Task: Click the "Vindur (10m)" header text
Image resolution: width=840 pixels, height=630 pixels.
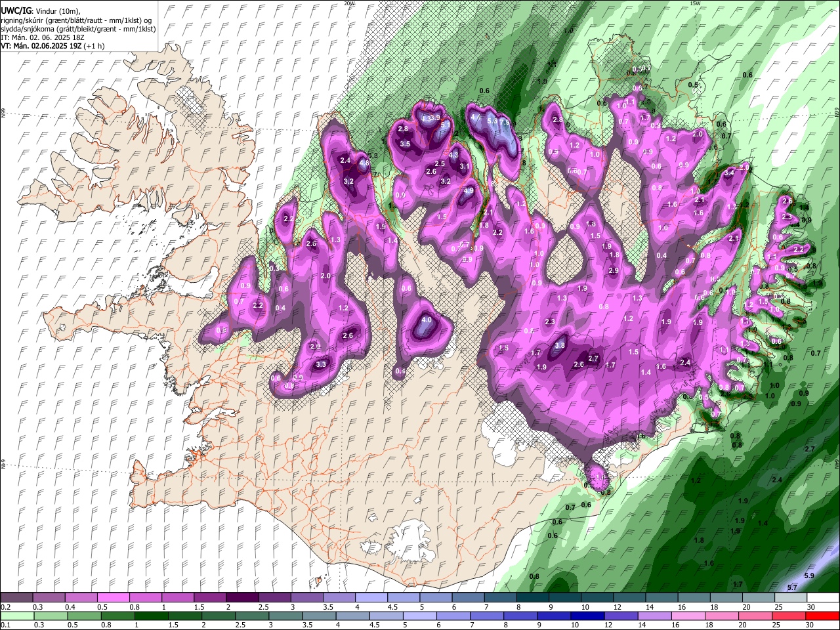Action: tap(58, 11)
